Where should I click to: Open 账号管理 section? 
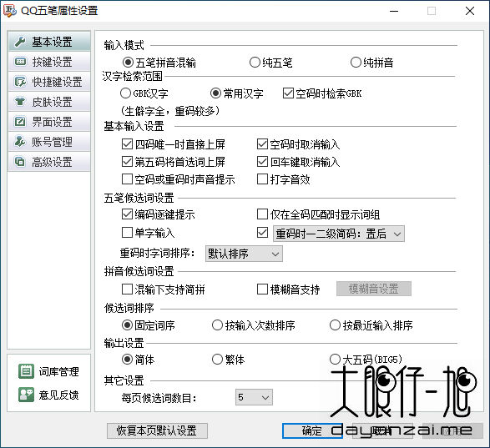49,142
